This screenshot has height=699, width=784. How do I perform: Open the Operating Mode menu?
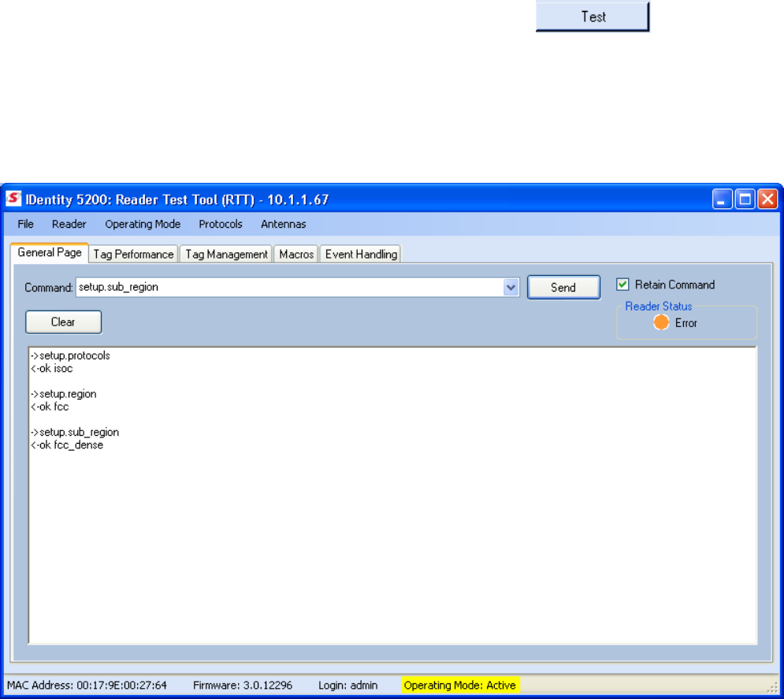(143, 224)
